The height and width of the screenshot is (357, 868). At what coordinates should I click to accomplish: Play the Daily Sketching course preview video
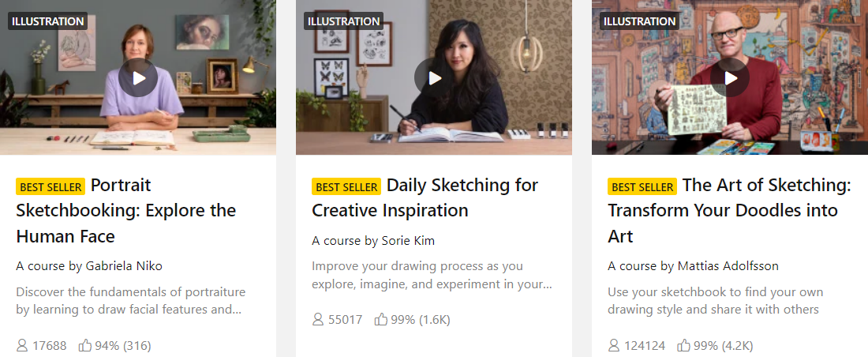pyautogui.click(x=434, y=77)
